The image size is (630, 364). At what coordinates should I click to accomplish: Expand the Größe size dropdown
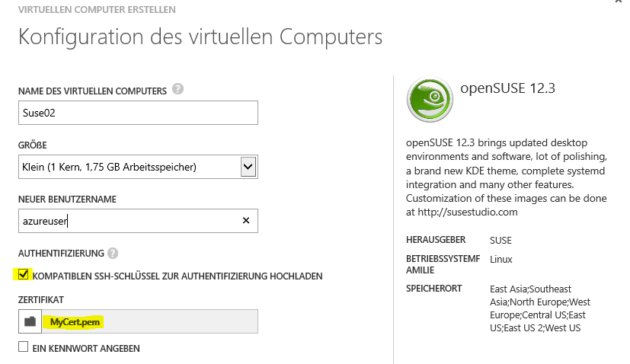(248, 167)
